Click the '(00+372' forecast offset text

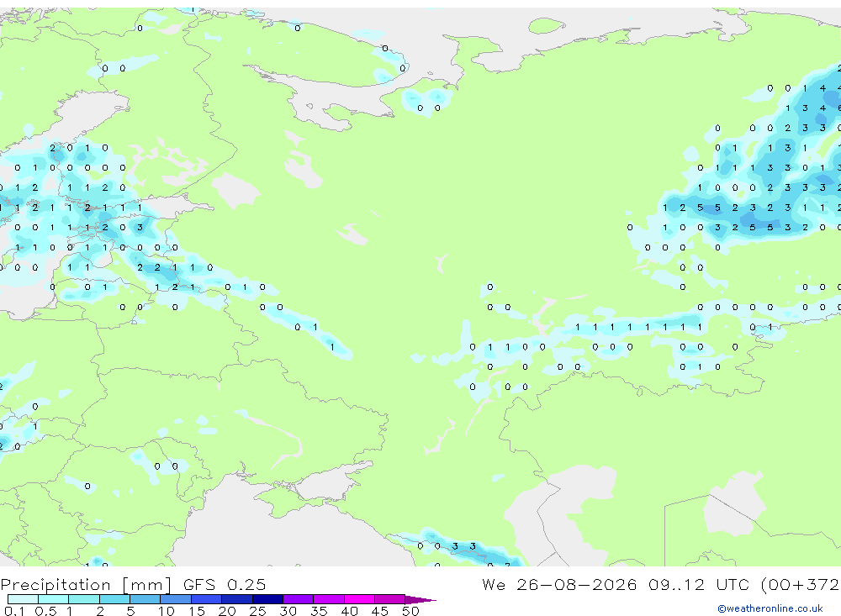(801, 584)
